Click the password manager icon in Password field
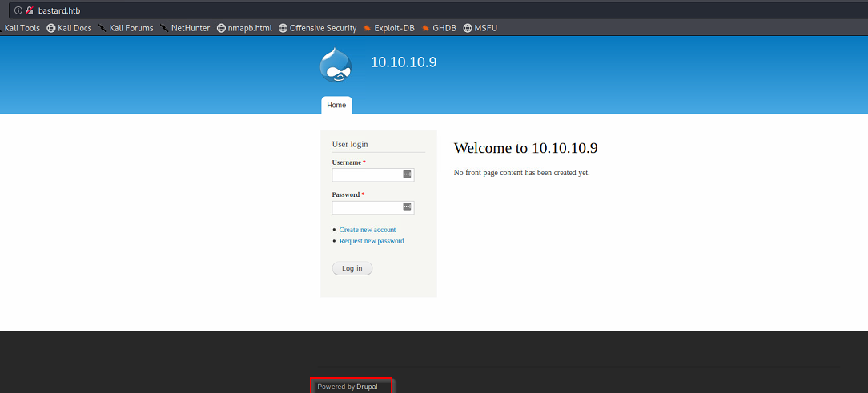 [407, 207]
